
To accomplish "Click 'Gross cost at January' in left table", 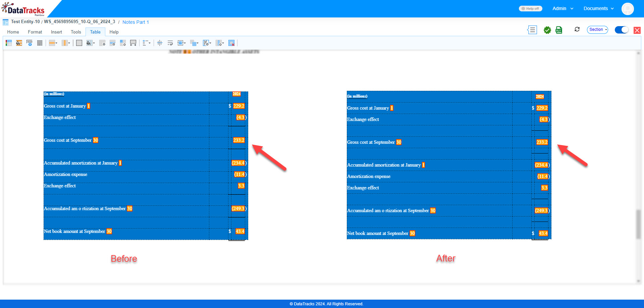I will [x=65, y=106].
